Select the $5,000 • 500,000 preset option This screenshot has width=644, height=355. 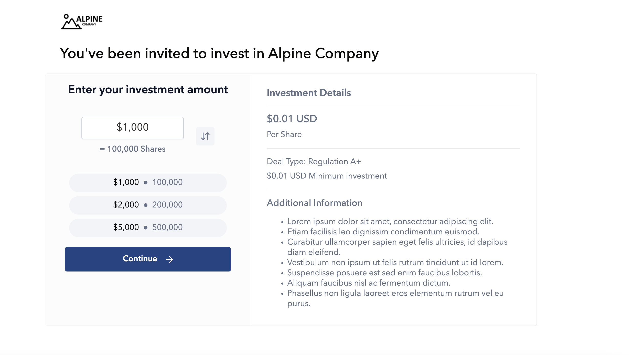pyautogui.click(x=148, y=228)
